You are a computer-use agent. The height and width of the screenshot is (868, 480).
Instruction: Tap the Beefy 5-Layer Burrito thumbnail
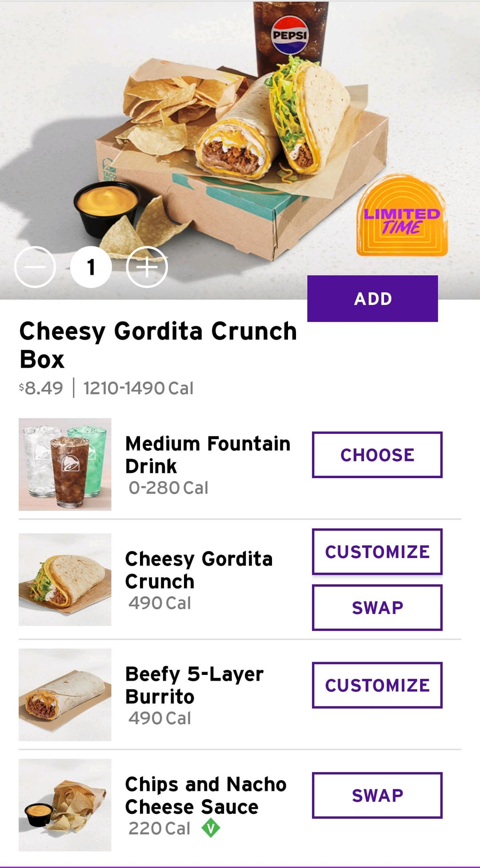[65, 695]
